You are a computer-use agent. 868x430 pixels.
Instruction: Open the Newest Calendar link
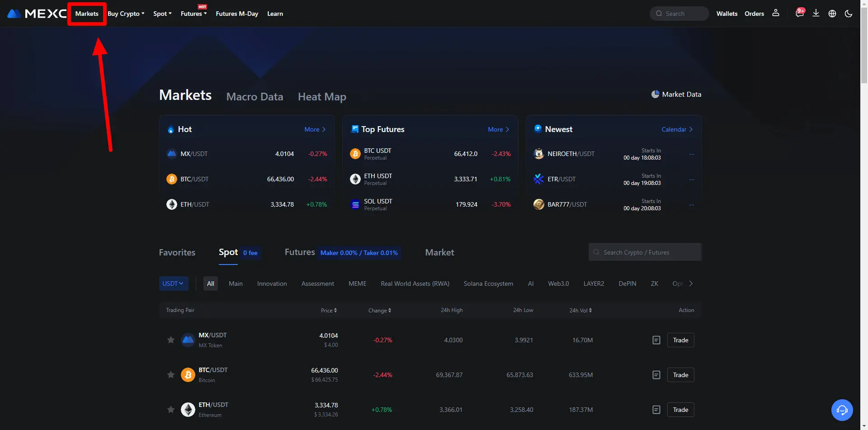[677, 129]
